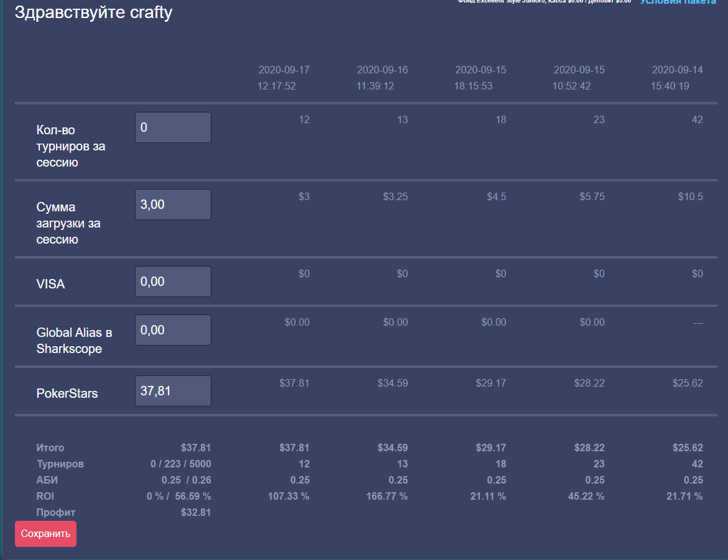The image size is (728, 560).
Task: Click the 0 / 223 / 5000 tournaments total
Action: click(x=181, y=464)
